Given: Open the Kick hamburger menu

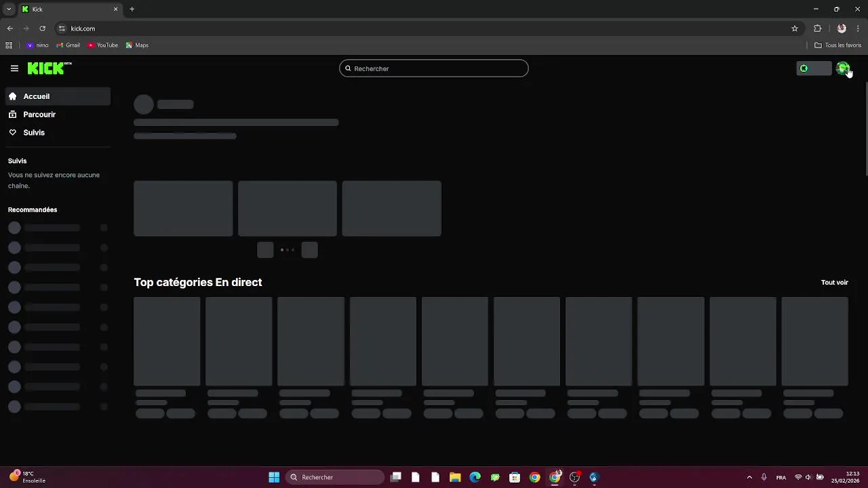Looking at the screenshot, I should click(14, 68).
